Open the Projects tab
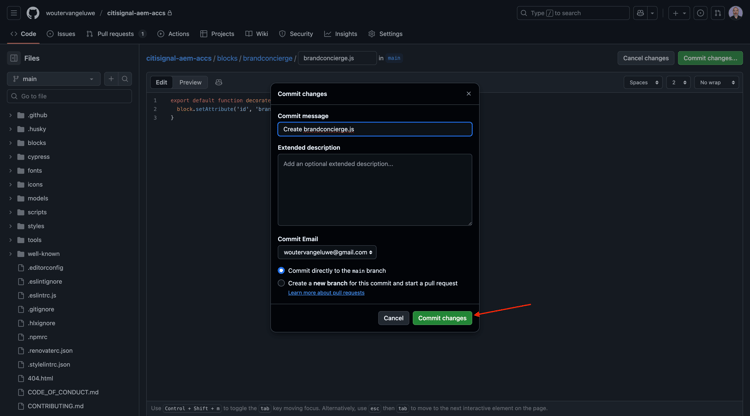This screenshot has height=416, width=750. click(217, 34)
